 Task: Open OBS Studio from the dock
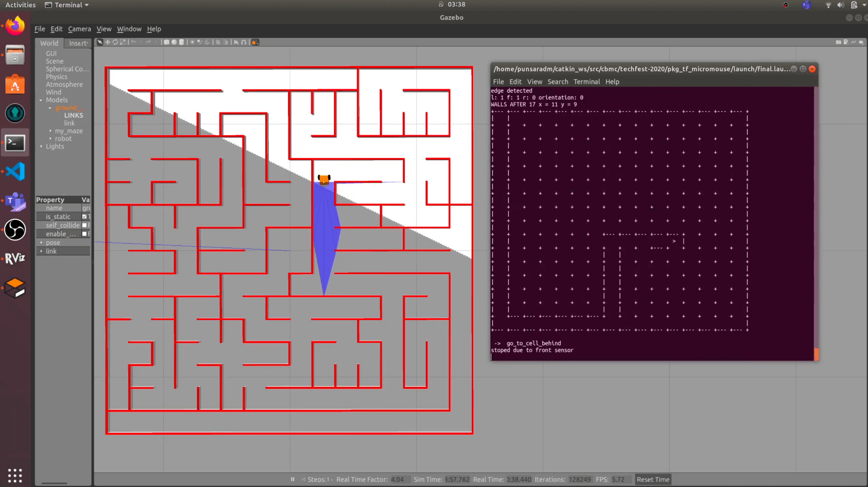pyautogui.click(x=15, y=230)
